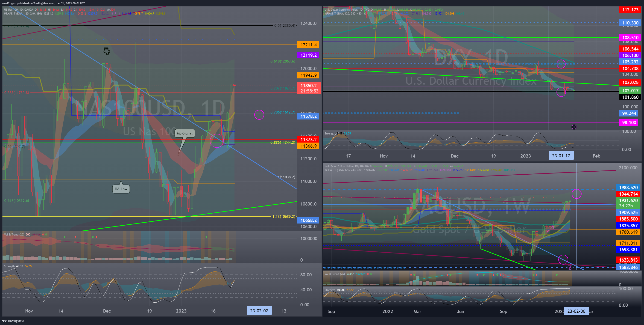Click the readCrypto published header text
This screenshot has height=325, width=644.
tap(44, 3)
